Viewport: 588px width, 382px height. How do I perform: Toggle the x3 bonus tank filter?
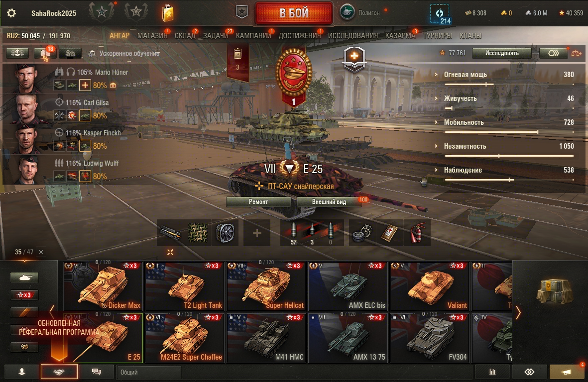click(24, 295)
